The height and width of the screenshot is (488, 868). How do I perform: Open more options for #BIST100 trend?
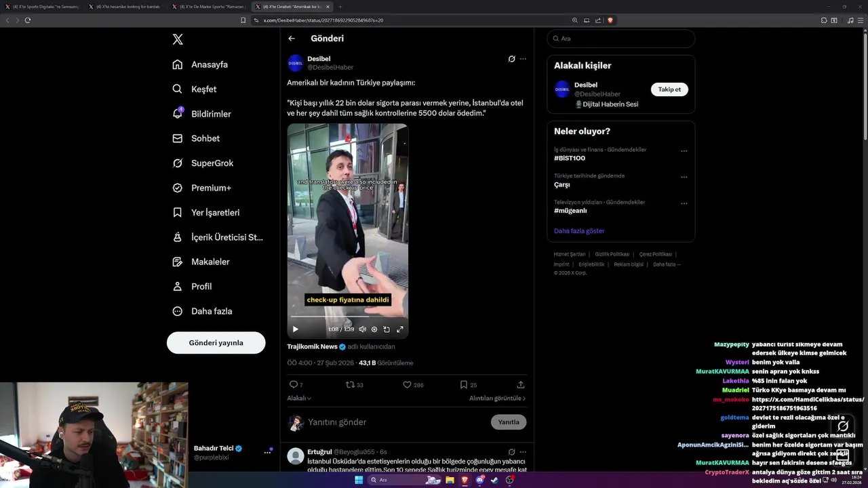click(684, 151)
